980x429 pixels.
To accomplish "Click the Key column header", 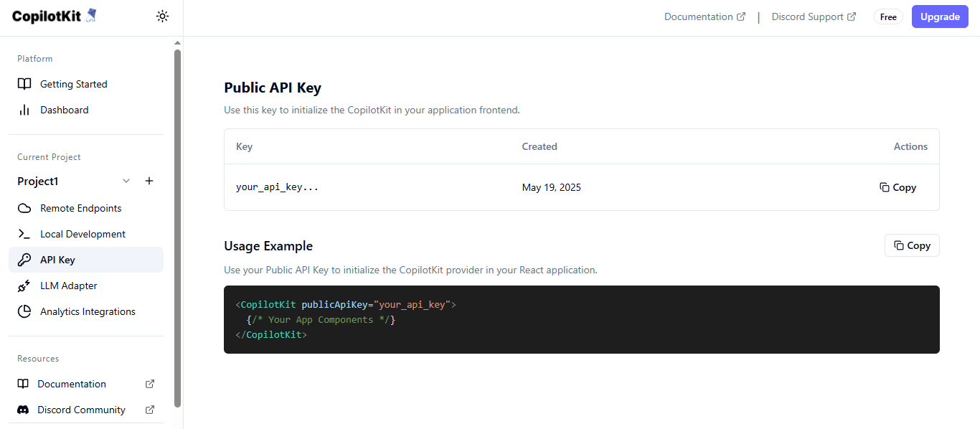I will [244, 146].
